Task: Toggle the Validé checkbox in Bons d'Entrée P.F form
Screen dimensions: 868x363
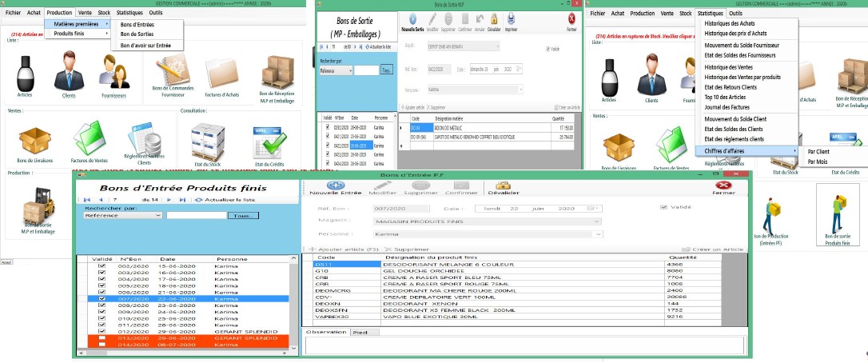Action: [663, 208]
